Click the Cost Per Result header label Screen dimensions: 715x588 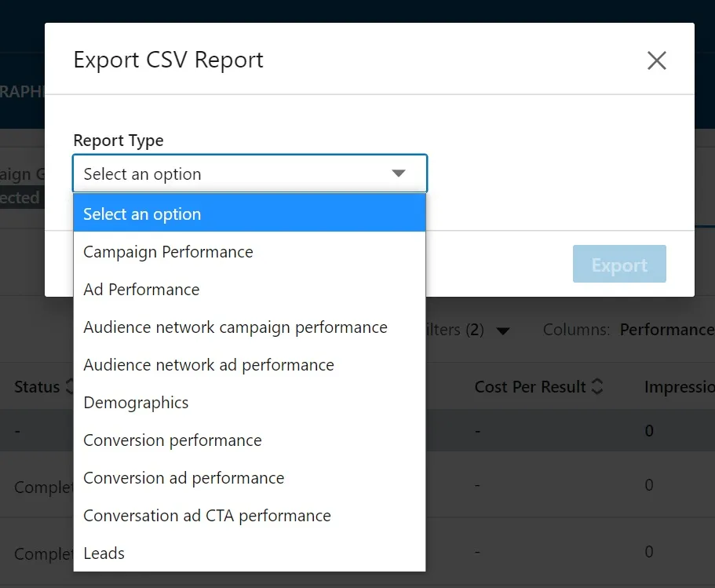530,387
